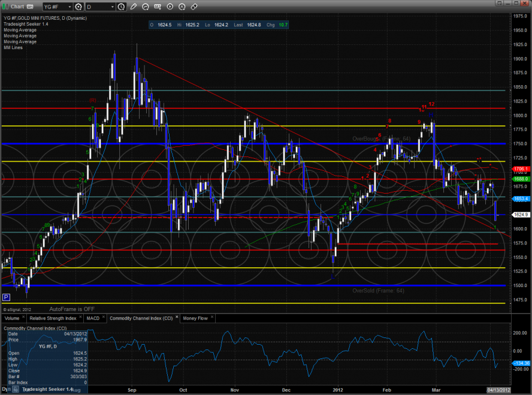Click the SEL badge beside Chart title

(x=29, y=7)
